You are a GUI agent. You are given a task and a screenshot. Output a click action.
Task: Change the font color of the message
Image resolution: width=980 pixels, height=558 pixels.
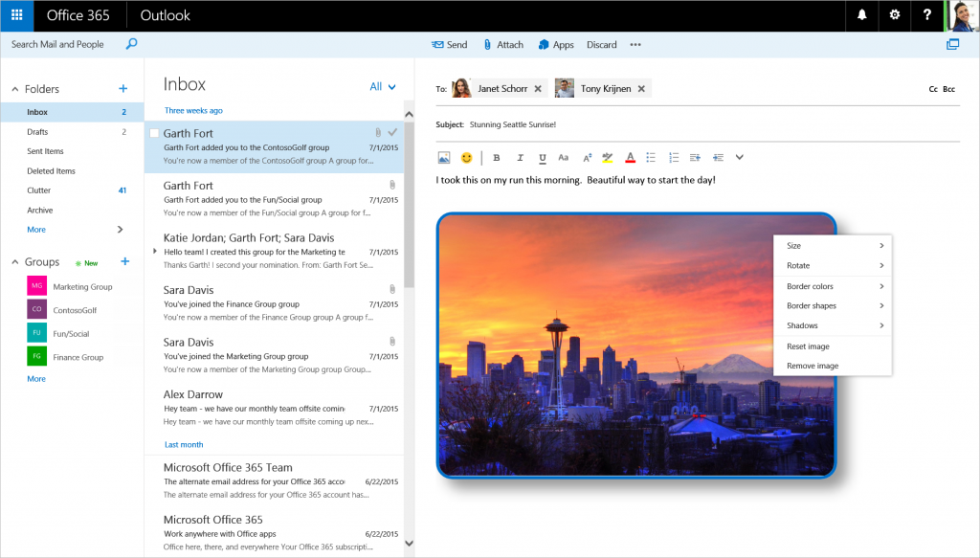(630, 157)
